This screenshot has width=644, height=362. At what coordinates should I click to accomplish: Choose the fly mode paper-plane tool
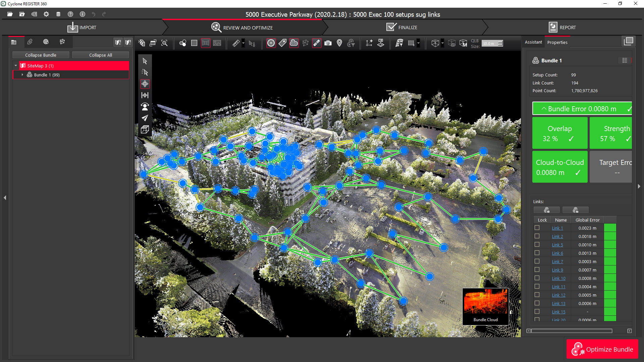(145, 118)
